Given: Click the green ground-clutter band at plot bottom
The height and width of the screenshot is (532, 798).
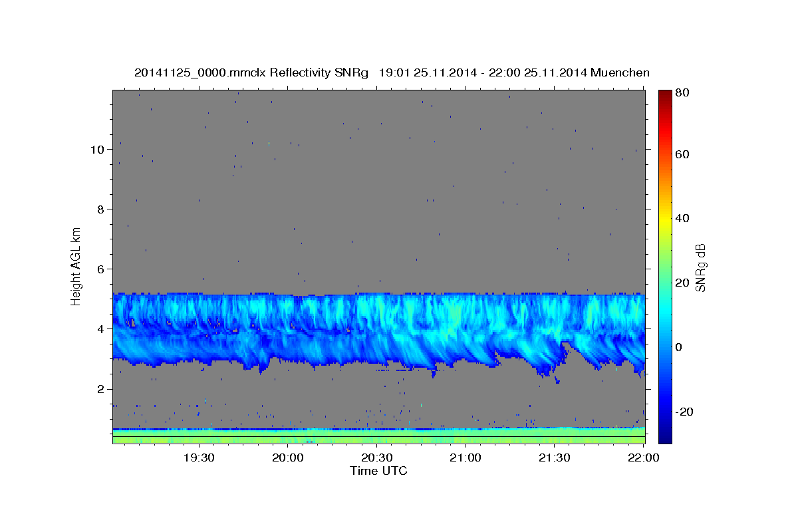Looking at the screenshot, I should tap(378, 437).
